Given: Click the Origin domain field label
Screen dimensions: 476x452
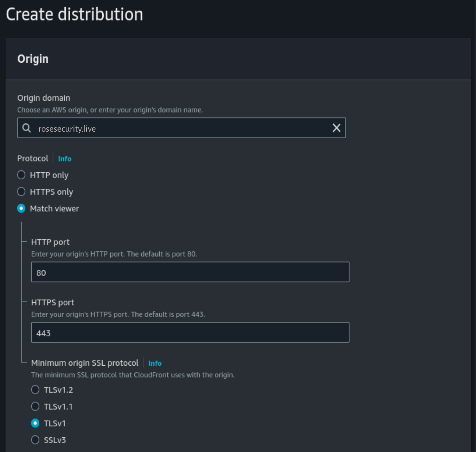Looking at the screenshot, I should 44,98.
